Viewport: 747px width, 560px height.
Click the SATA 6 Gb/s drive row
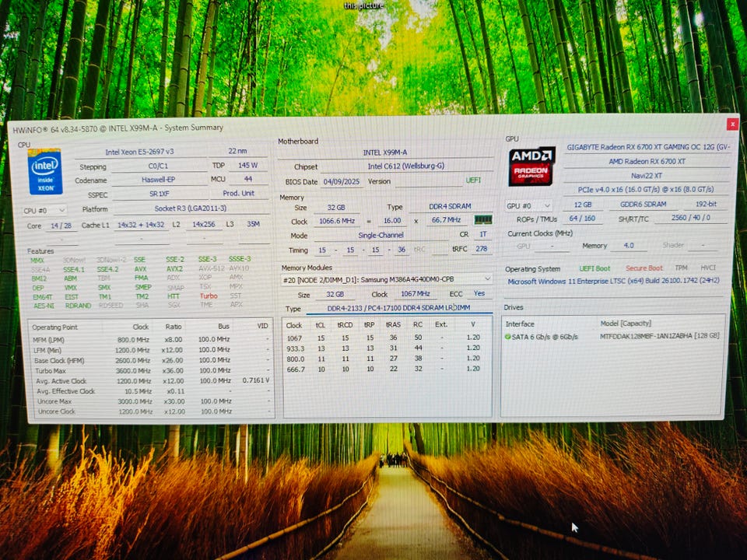[x=612, y=336]
